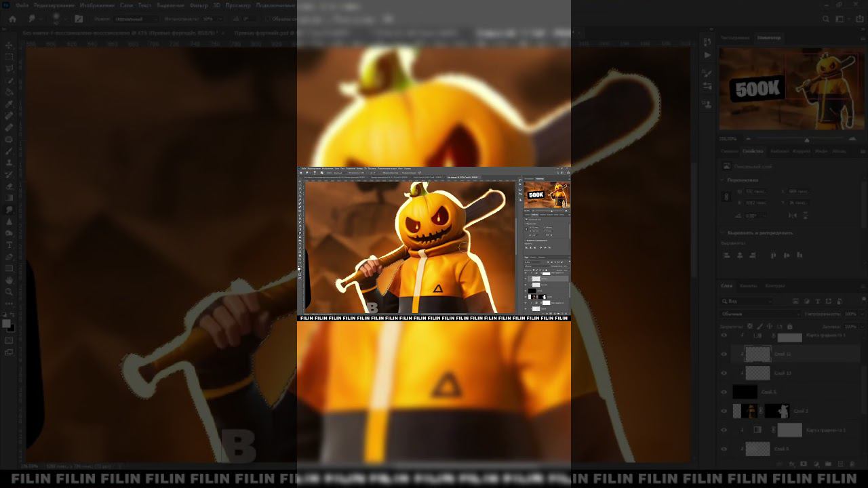Go to the Home screen icon
Viewport: 868px width, 488px height.
[12, 19]
